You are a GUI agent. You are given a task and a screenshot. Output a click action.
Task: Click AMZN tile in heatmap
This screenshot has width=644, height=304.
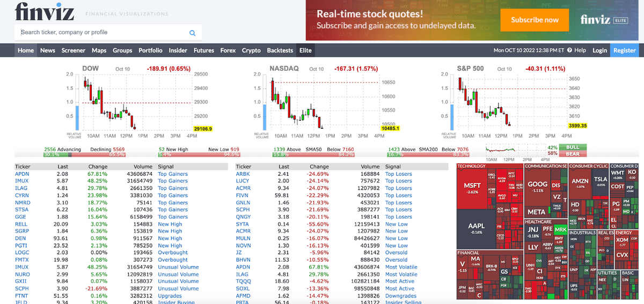(580, 183)
